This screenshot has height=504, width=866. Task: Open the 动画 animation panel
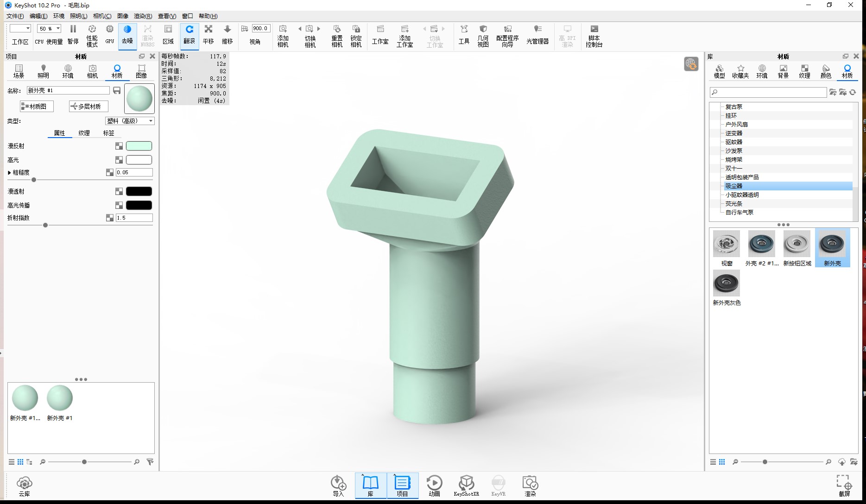434,485
